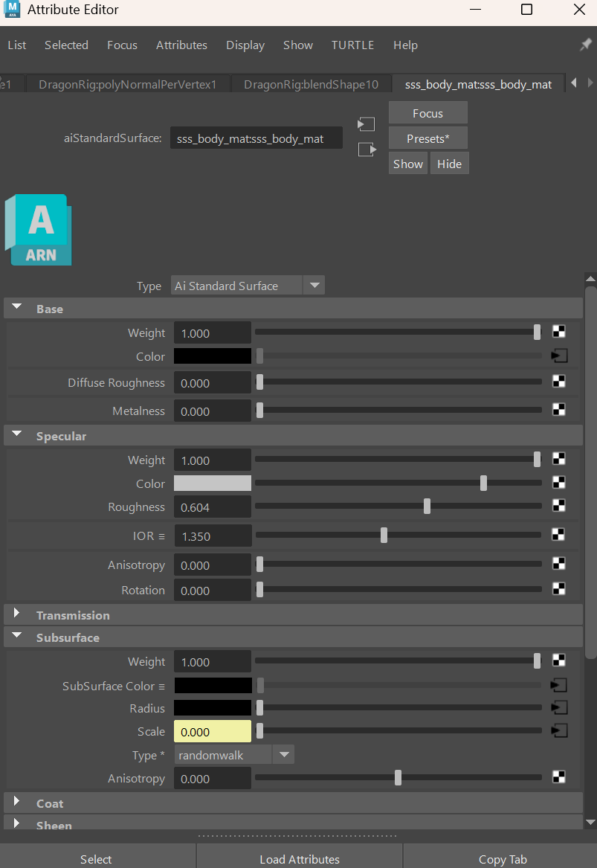Click the pin icon in menu bar

tap(585, 45)
